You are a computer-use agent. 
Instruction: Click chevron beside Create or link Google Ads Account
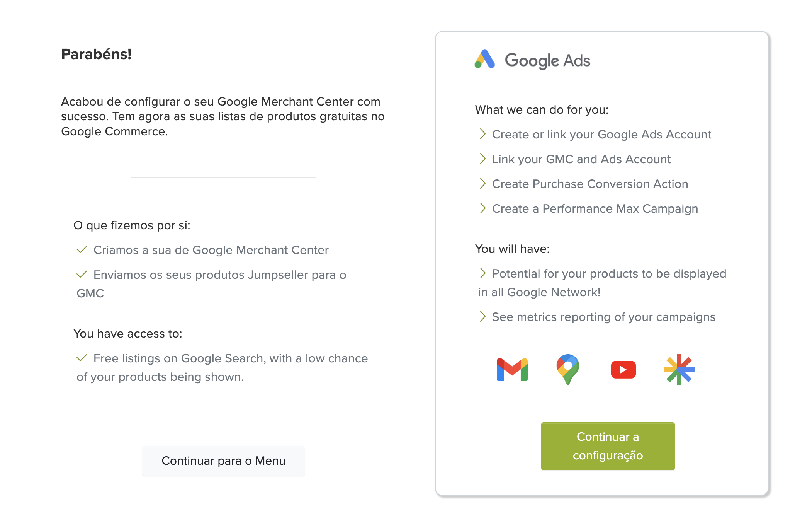coord(482,134)
